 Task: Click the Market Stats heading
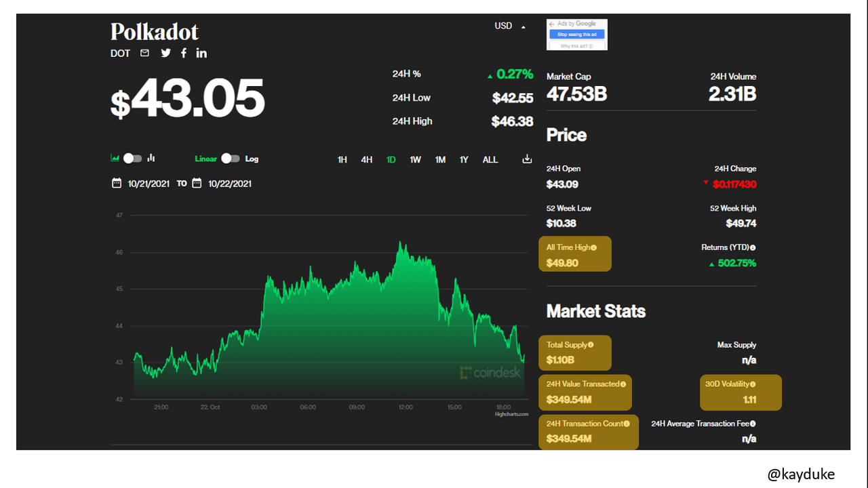[x=596, y=311]
